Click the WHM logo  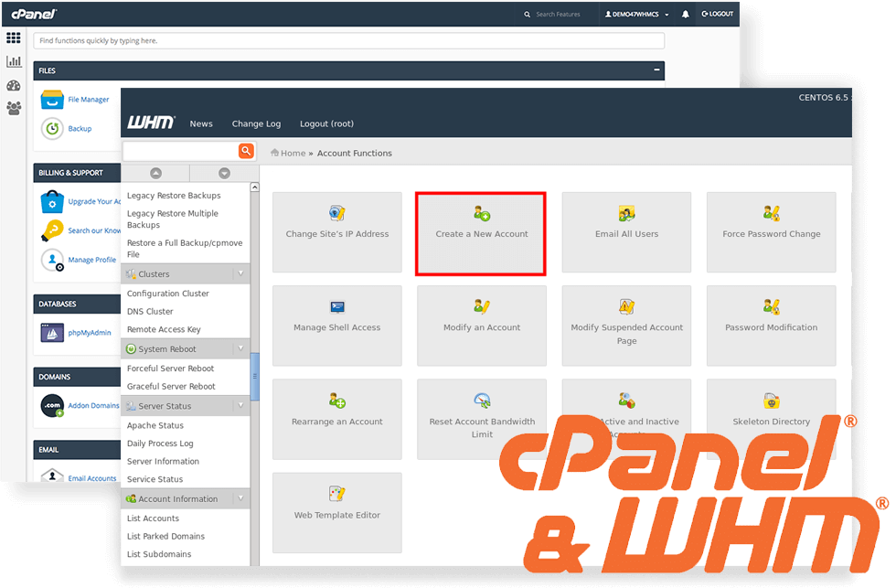151,123
